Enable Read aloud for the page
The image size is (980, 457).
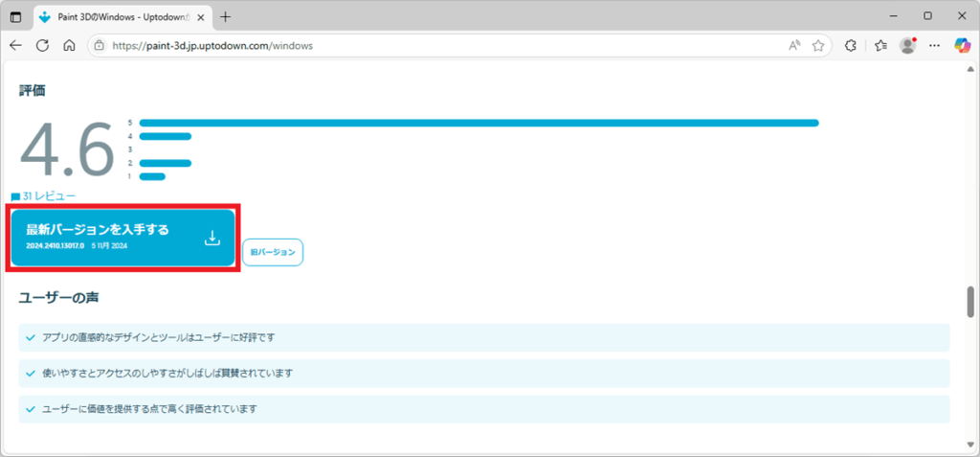(794, 46)
